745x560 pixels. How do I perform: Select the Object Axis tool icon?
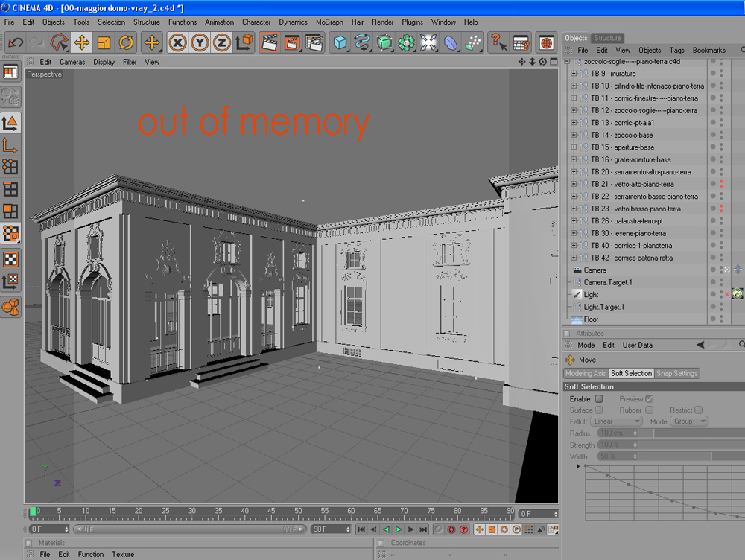click(10, 145)
